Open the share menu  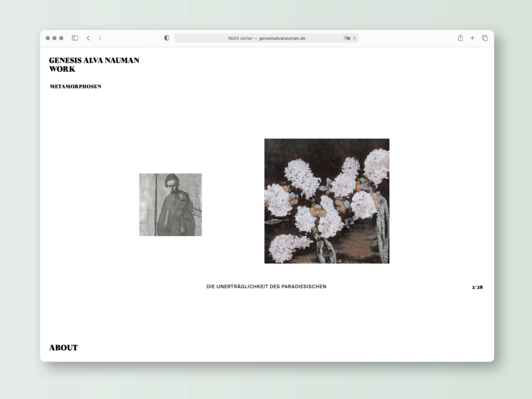click(460, 38)
